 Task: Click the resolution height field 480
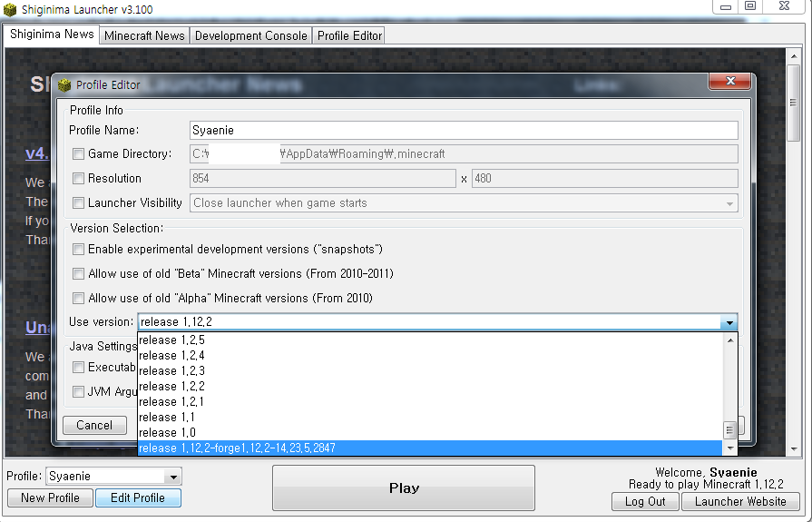click(605, 178)
